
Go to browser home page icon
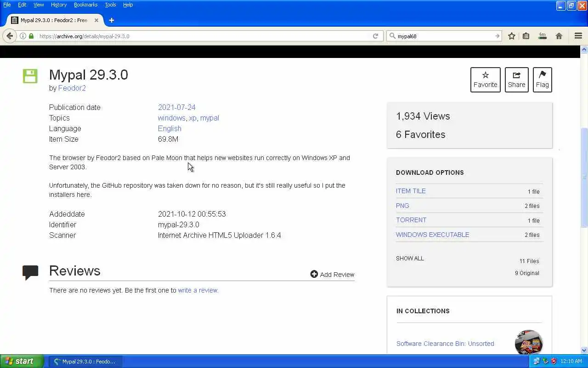coord(559,36)
